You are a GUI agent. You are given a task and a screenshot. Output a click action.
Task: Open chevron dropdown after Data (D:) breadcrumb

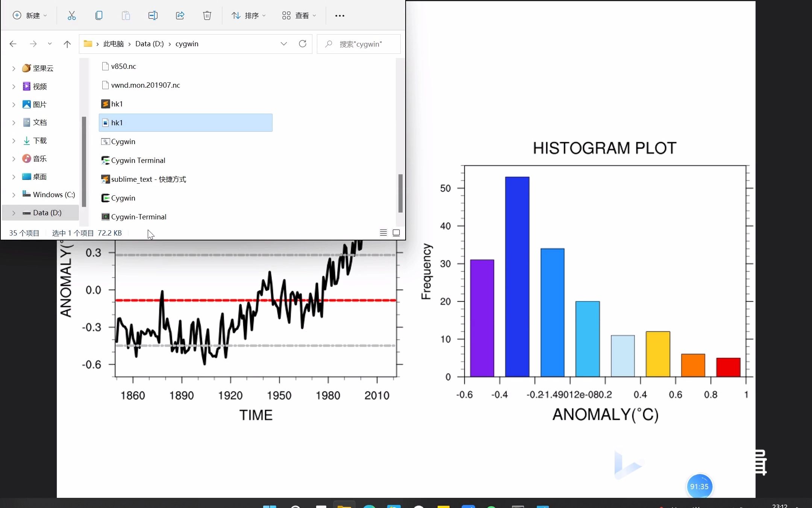(170, 44)
